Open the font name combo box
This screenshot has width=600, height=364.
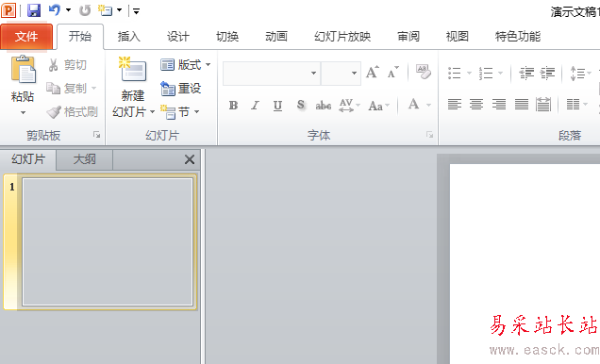coord(272,73)
